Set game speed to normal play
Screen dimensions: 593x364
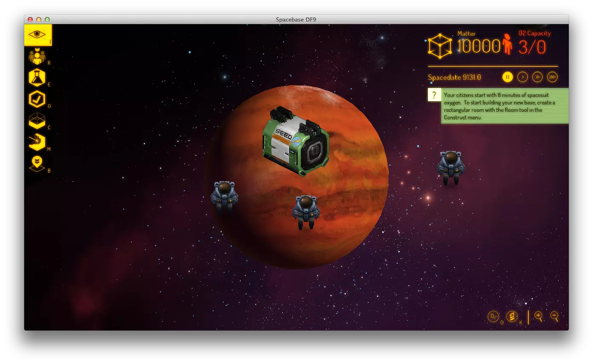(522, 77)
